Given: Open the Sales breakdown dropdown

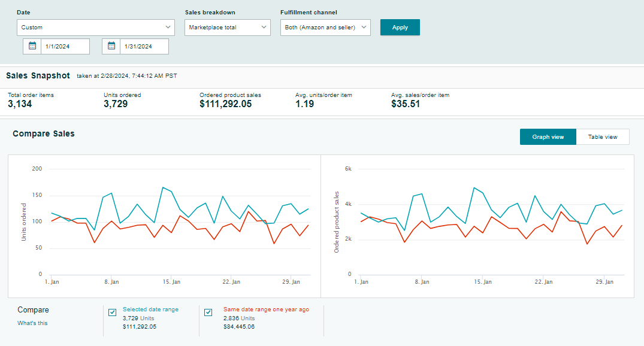Looking at the screenshot, I should [228, 28].
